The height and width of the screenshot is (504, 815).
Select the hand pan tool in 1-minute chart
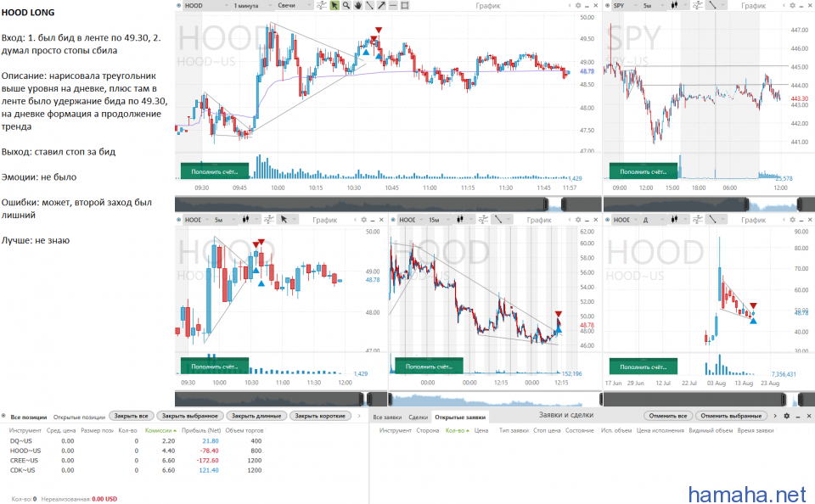[x=358, y=5]
